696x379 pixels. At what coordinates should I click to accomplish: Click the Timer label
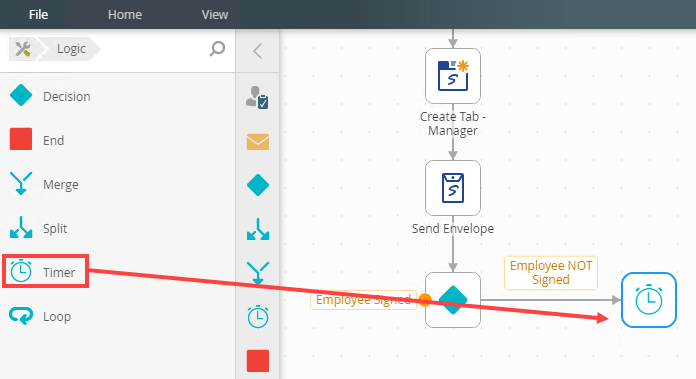coord(59,272)
